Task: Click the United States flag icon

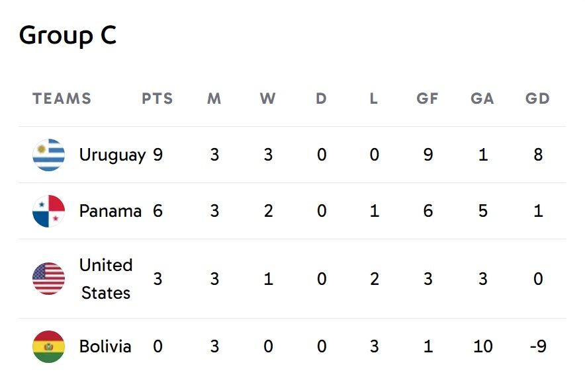Action: pos(48,279)
